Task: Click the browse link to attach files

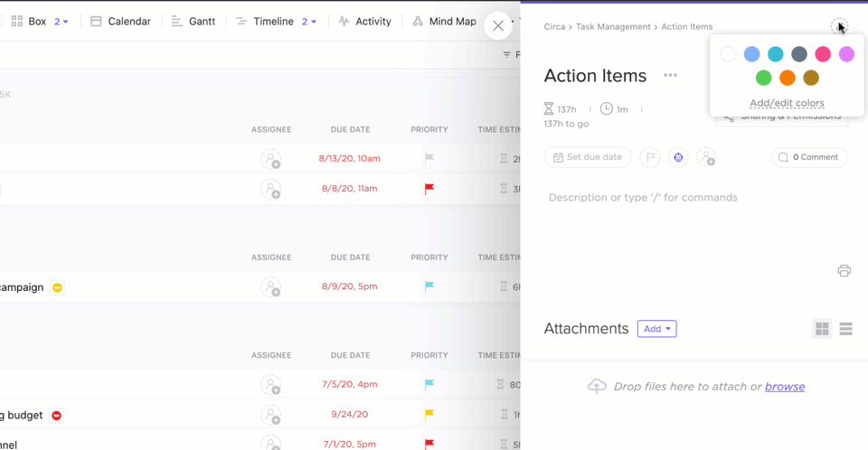Action: [x=784, y=387]
